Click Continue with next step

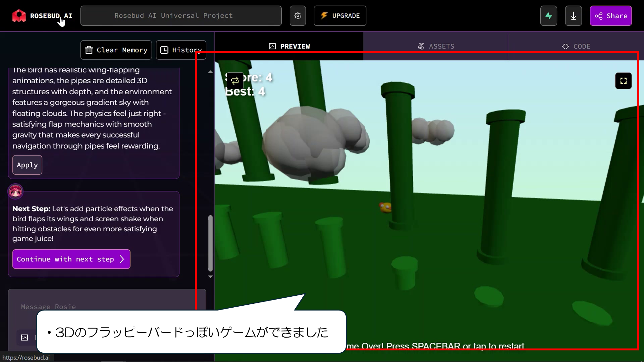(x=71, y=259)
